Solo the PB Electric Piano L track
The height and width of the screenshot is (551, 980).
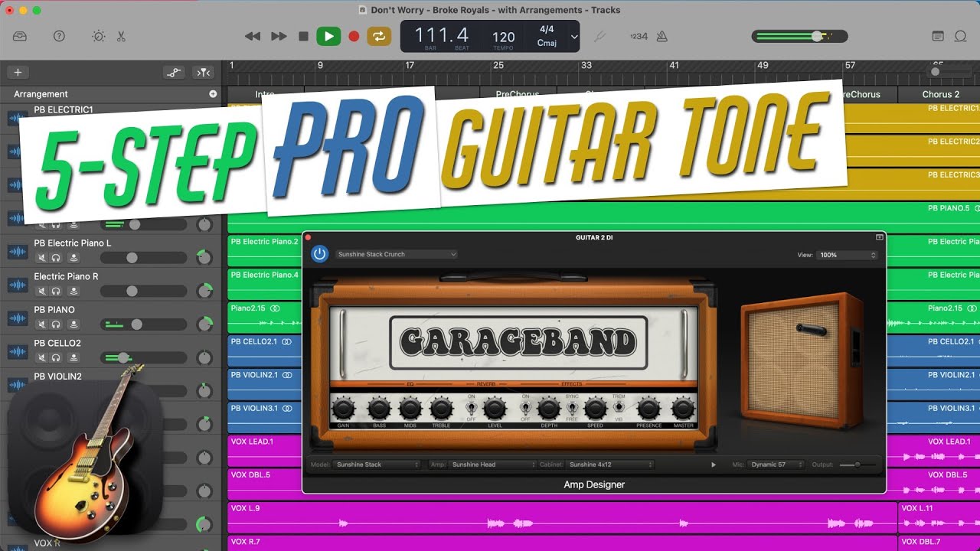[x=56, y=258]
